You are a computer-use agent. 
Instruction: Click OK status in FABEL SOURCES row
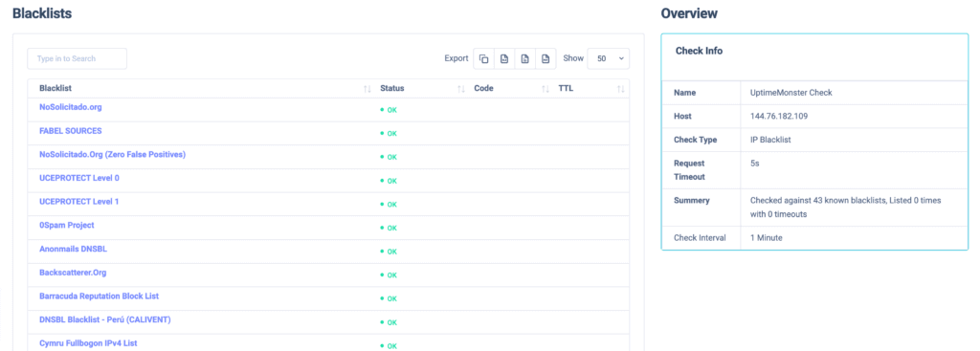coord(389,134)
